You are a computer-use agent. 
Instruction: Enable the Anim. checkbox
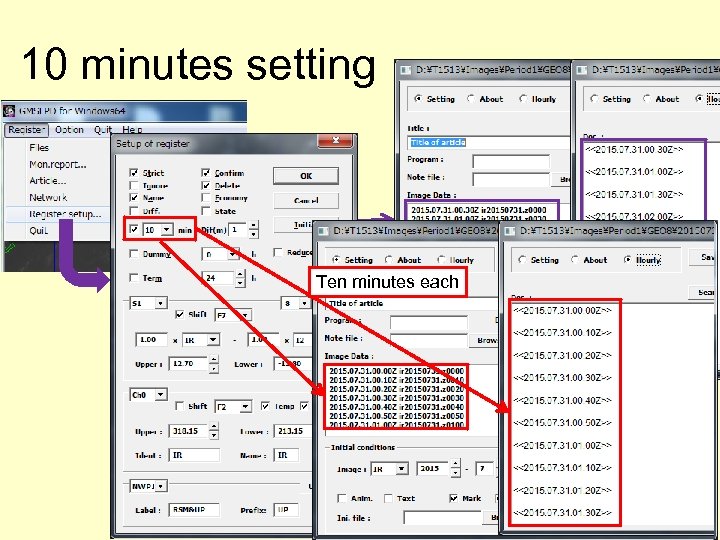pos(341,498)
